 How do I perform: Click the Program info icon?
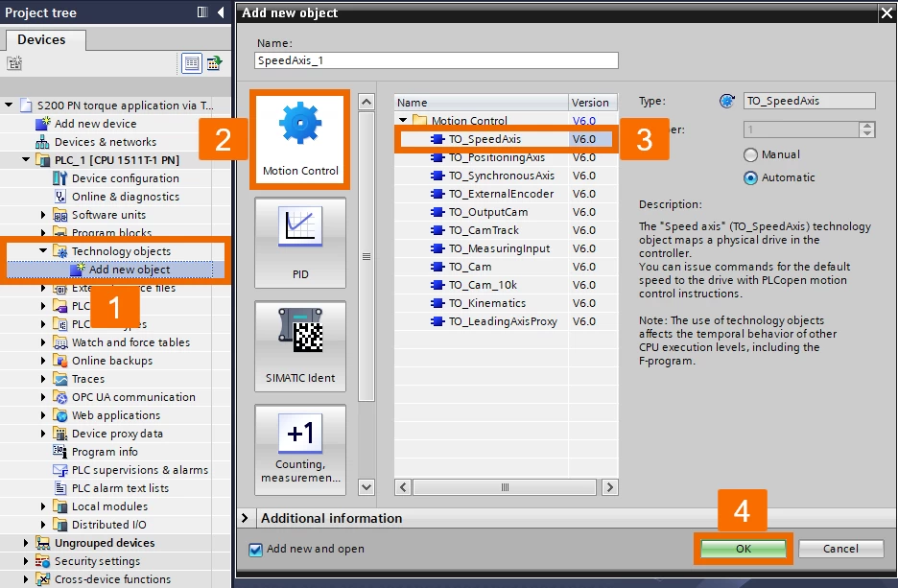click(60, 452)
